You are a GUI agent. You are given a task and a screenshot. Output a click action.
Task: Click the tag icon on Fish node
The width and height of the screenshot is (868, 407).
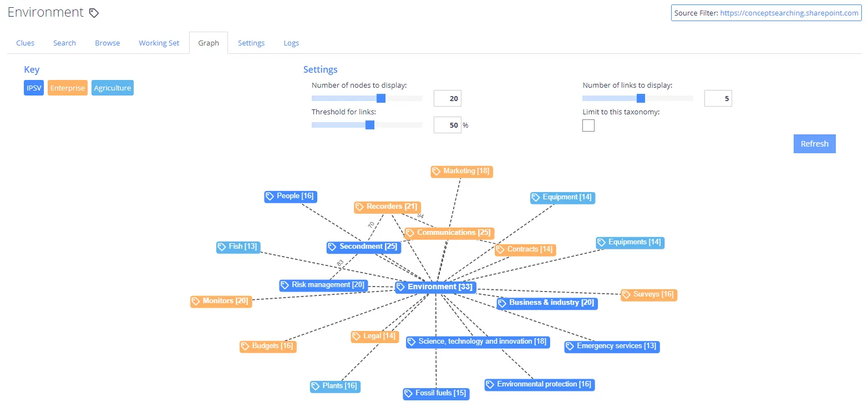pyautogui.click(x=222, y=247)
